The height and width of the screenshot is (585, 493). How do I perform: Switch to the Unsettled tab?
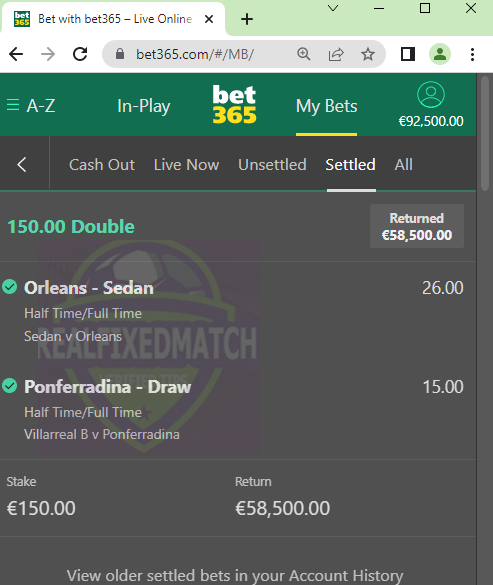[272, 165]
